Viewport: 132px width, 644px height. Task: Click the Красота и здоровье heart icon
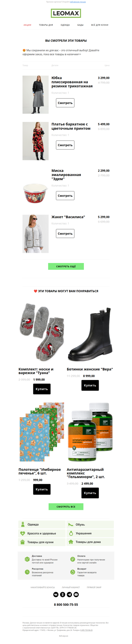point(23,533)
